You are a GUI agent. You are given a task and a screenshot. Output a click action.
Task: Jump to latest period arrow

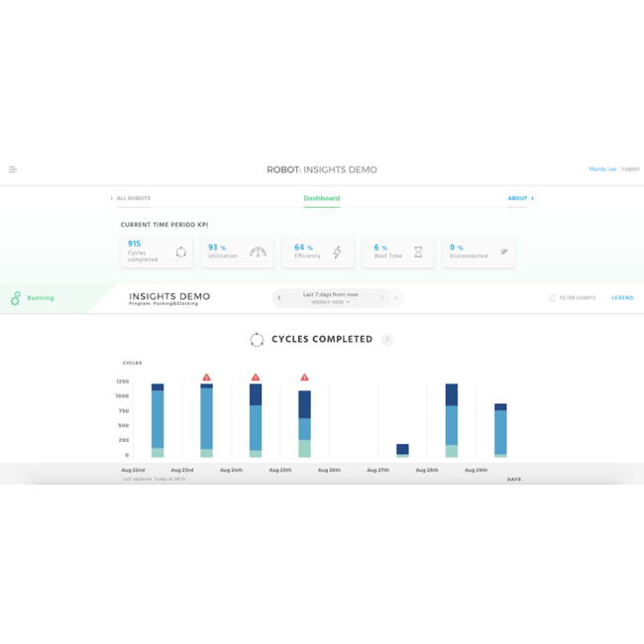coord(396,298)
